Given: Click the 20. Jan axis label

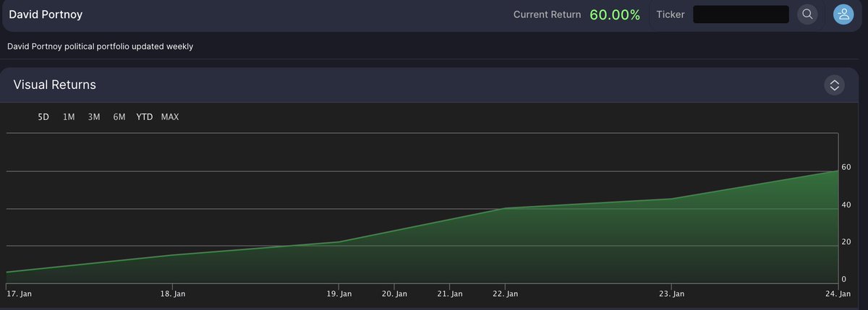Looking at the screenshot, I should pos(395,294).
